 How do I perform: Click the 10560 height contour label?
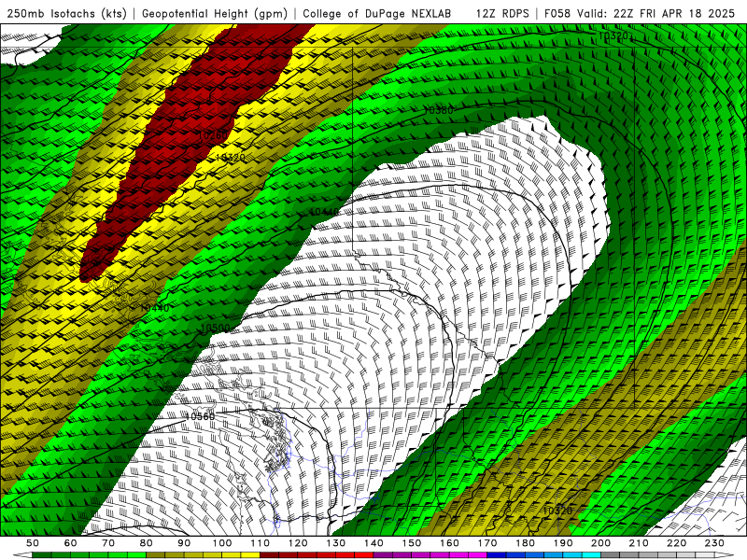coord(200,416)
